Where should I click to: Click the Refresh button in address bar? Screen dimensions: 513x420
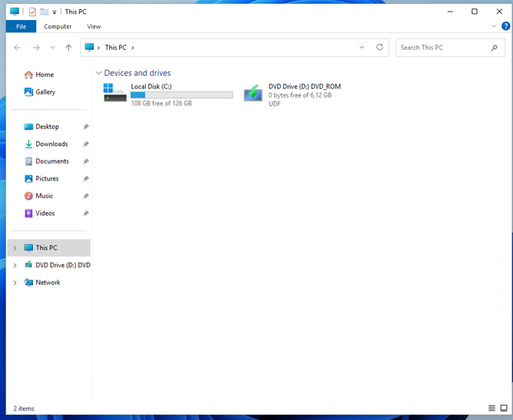coord(379,48)
